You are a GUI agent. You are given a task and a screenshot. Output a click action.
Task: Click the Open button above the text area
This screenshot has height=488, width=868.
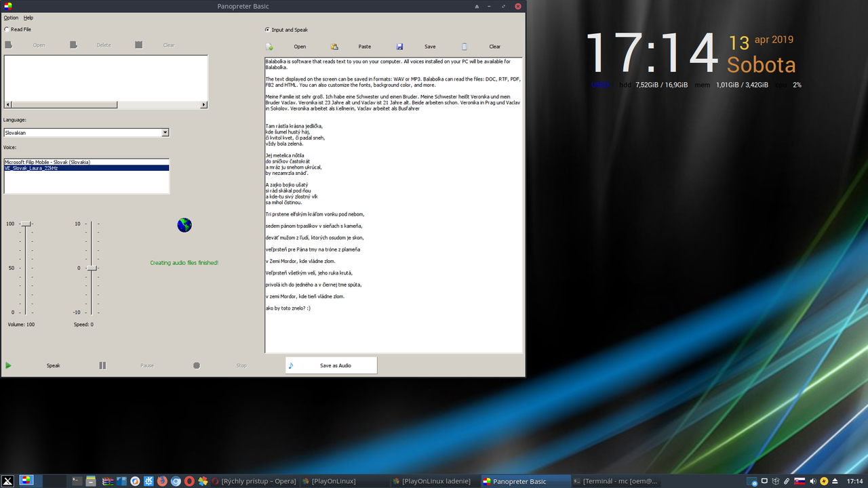(300, 47)
